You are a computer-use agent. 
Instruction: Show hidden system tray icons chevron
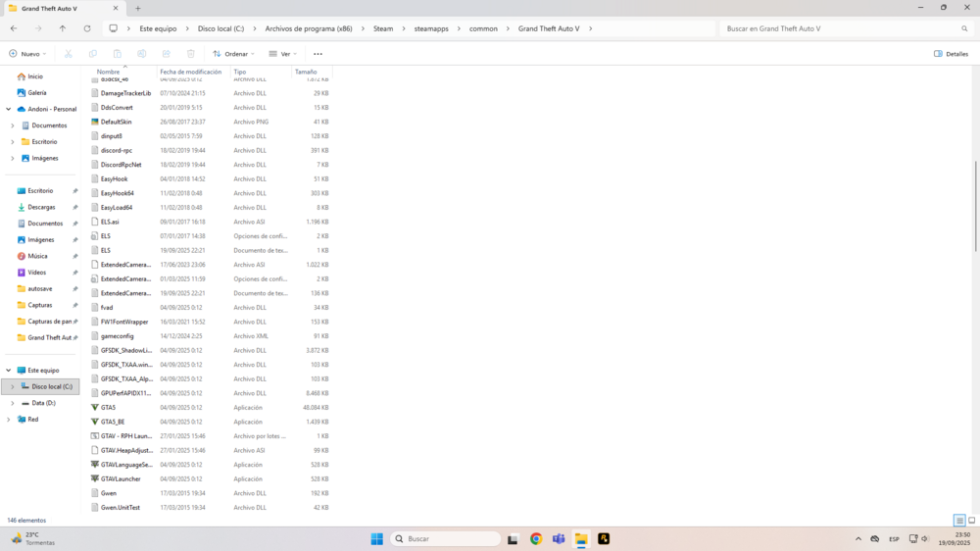tap(858, 538)
